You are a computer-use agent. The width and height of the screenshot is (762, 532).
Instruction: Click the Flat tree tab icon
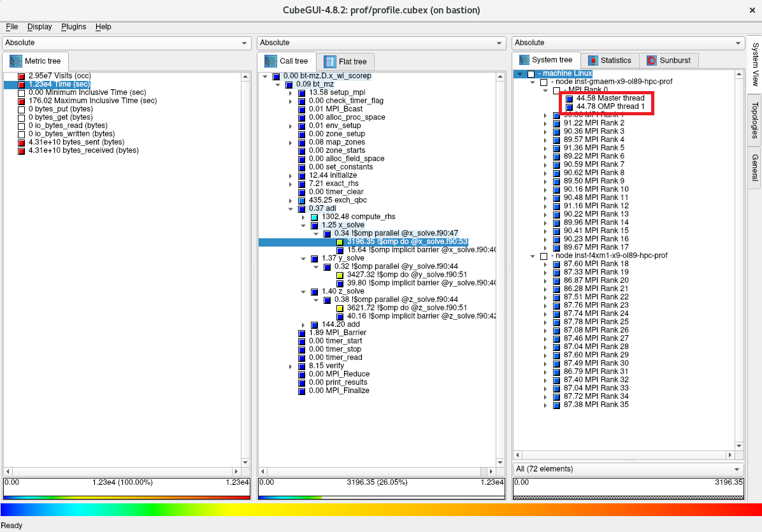point(330,62)
